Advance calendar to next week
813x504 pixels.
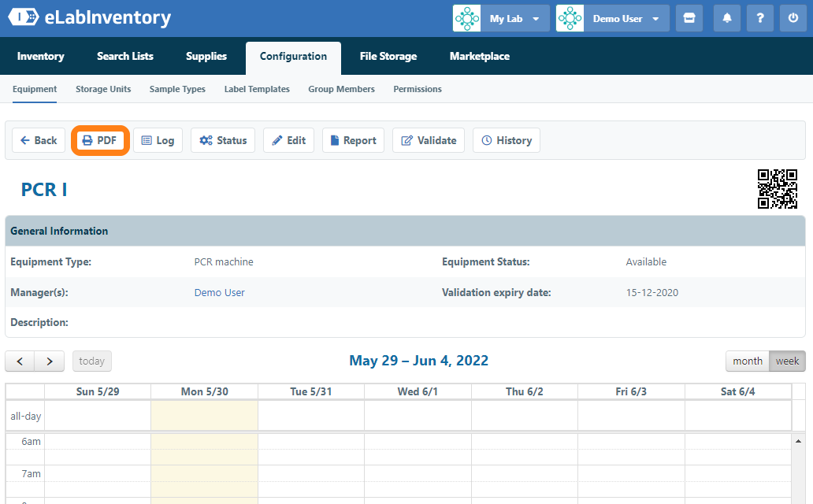(50, 361)
